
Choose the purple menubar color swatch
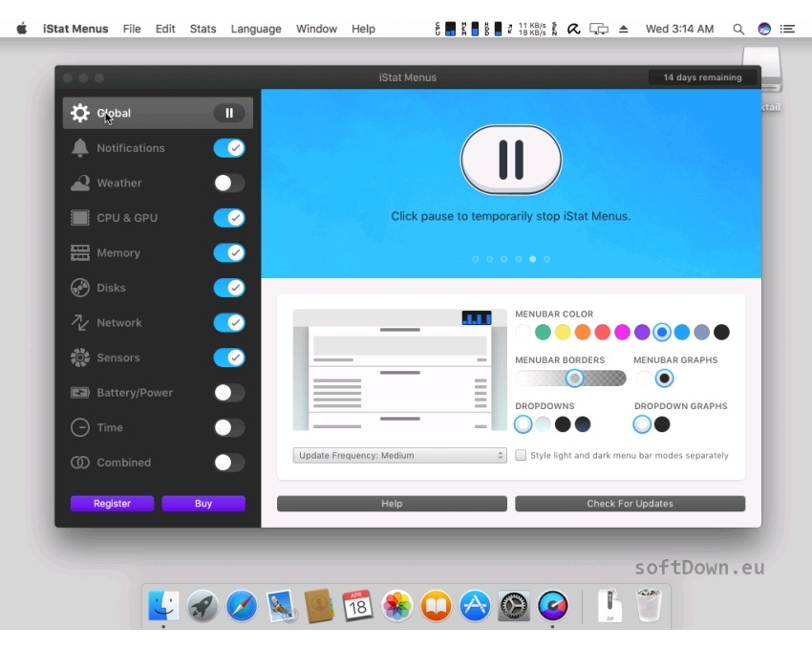pyautogui.click(x=642, y=333)
